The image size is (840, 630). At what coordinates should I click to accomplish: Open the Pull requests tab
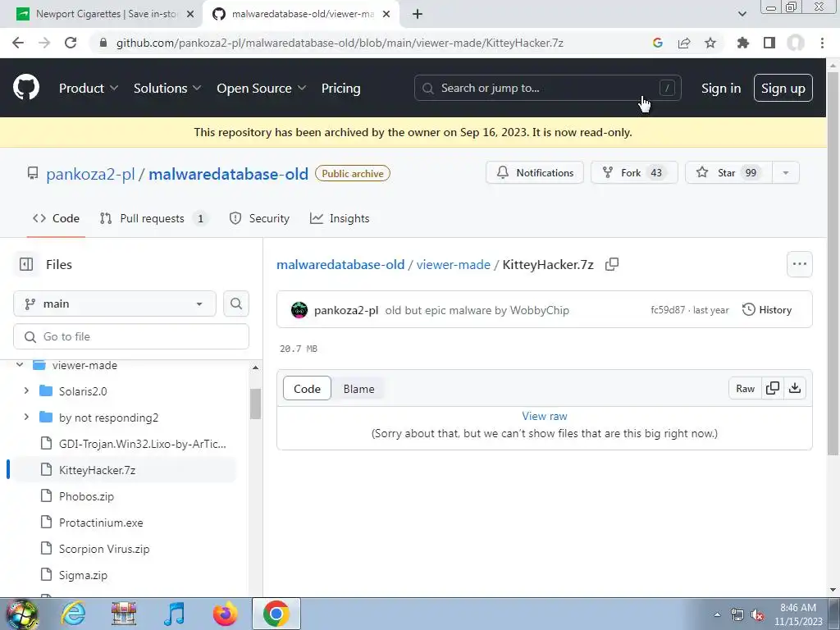[153, 218]
